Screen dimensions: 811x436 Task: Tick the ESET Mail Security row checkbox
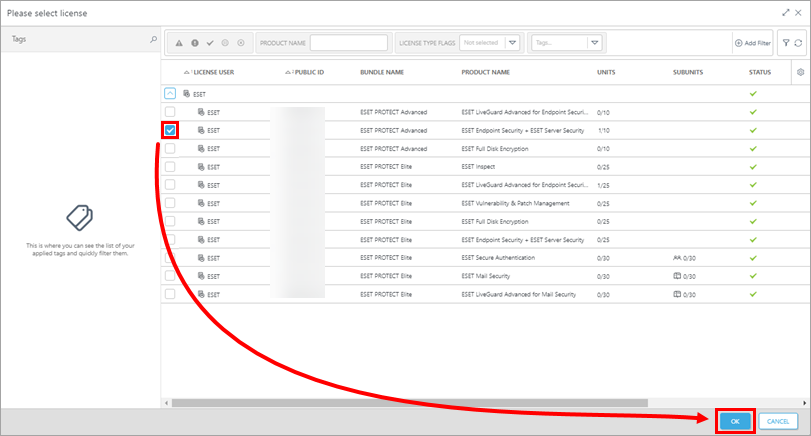tap(170, 276)
